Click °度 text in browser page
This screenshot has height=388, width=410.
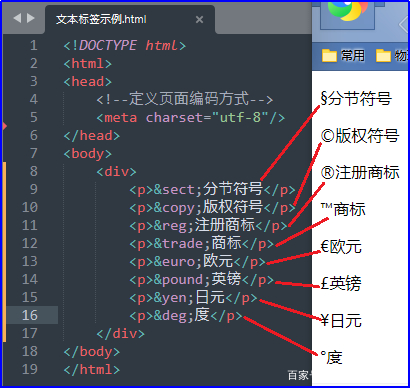point(331,358)
